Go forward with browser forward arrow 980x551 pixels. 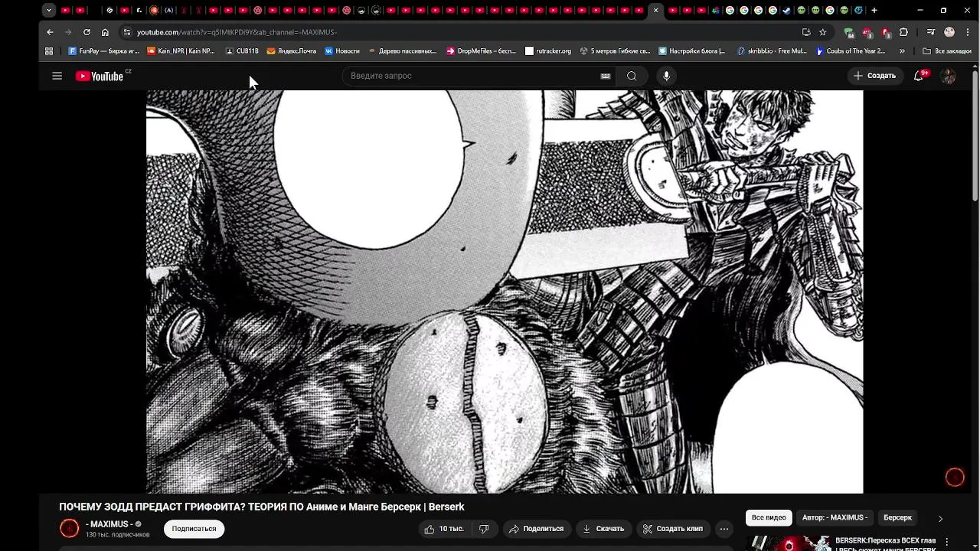click(68, 32)
